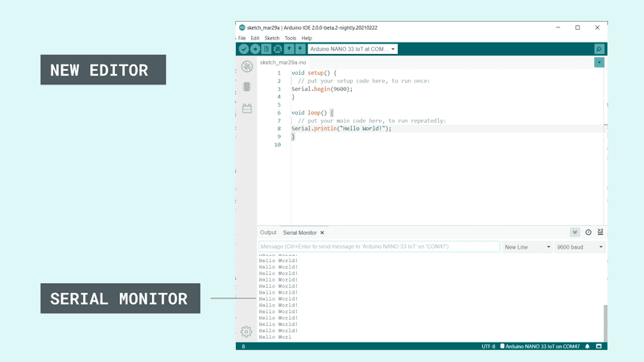Click the Arduino logo in title bar
Image resolution: width=644 pixels, height=362 pixels.
242,27
